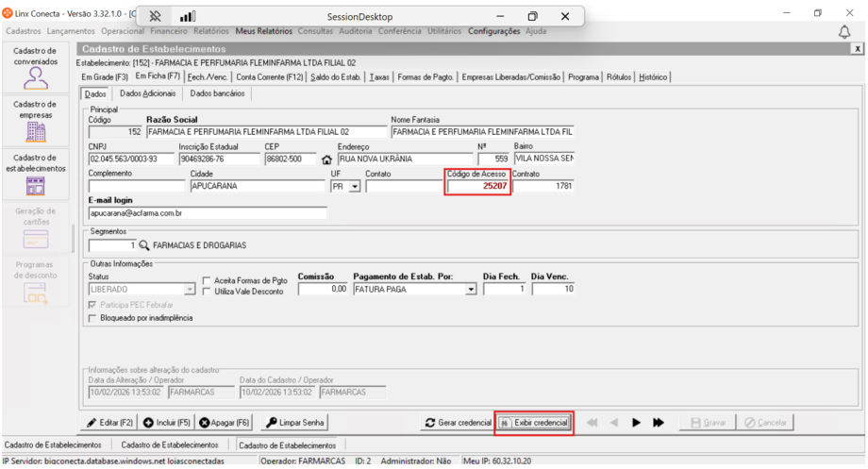Toggle Utiliza Vale Desconto checkbox
Image resolution: width=868 pixels, height=469 pixels.
click(x=208, y=292)
